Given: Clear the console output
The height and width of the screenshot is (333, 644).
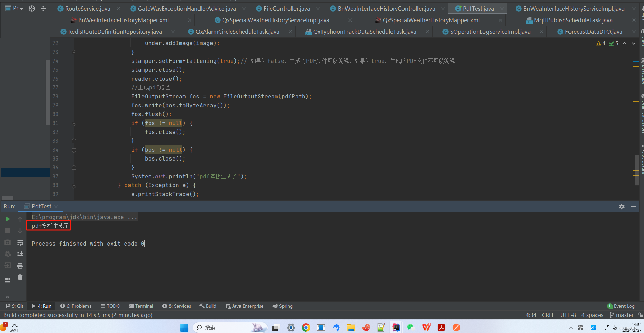Looking at the screenshot, I should [20, 277].
